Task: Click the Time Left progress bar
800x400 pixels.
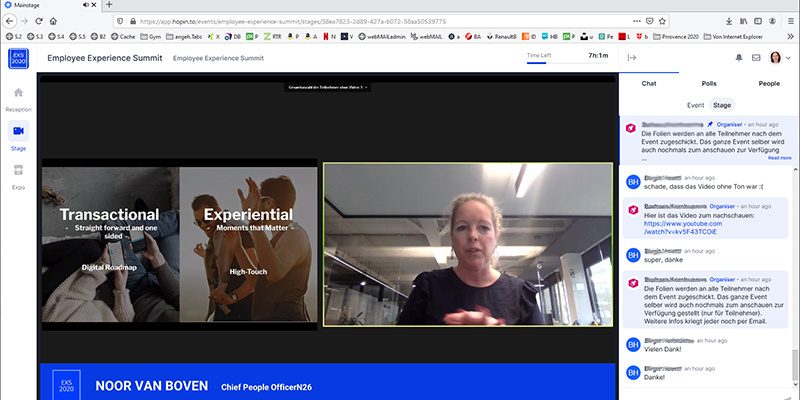Action: (567, 63)
